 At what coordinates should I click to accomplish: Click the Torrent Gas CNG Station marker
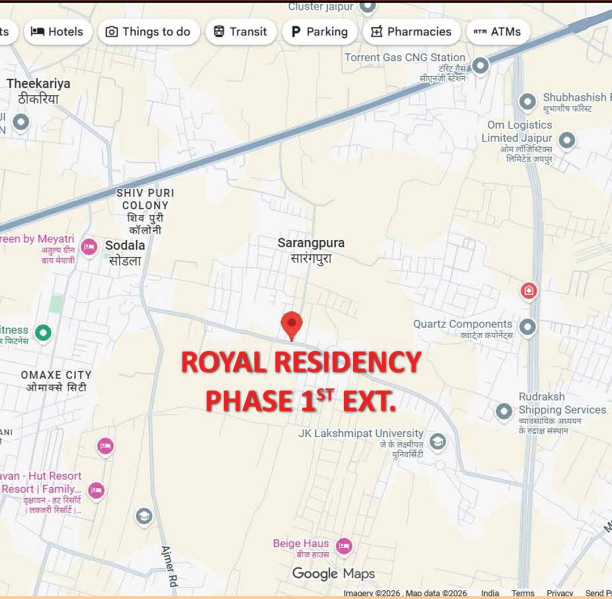coord(480,65)
